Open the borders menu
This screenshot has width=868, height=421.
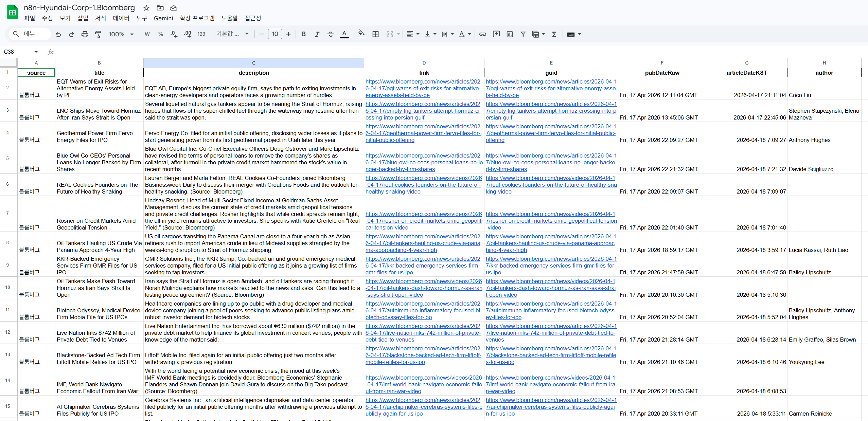[x=375, y=34]
